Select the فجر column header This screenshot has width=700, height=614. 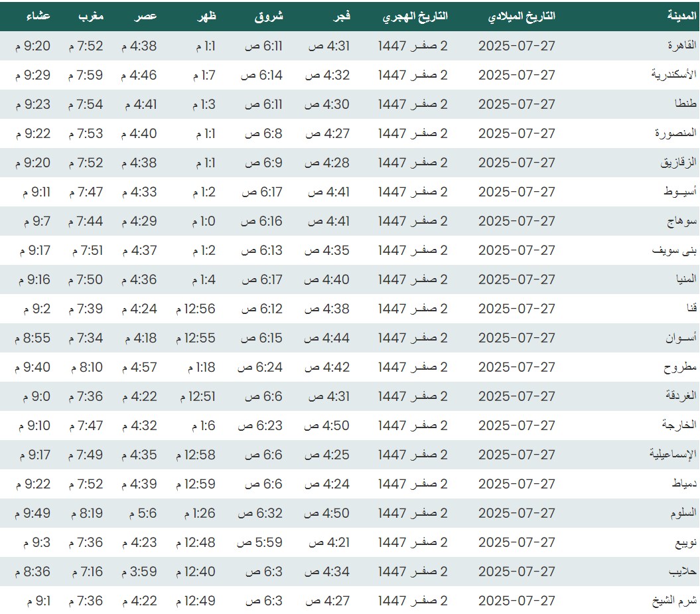[x=340, y=16]
